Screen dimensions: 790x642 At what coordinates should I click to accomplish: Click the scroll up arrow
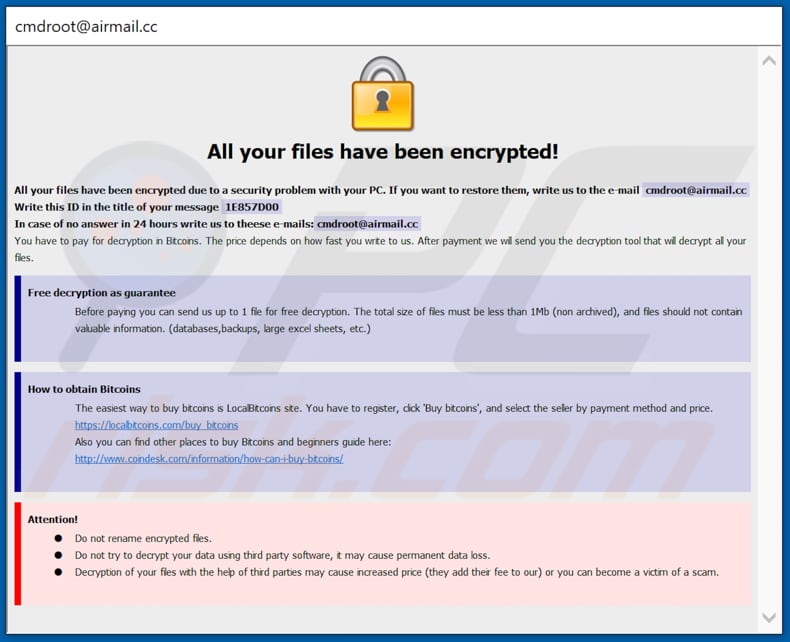tap(768, 61)
